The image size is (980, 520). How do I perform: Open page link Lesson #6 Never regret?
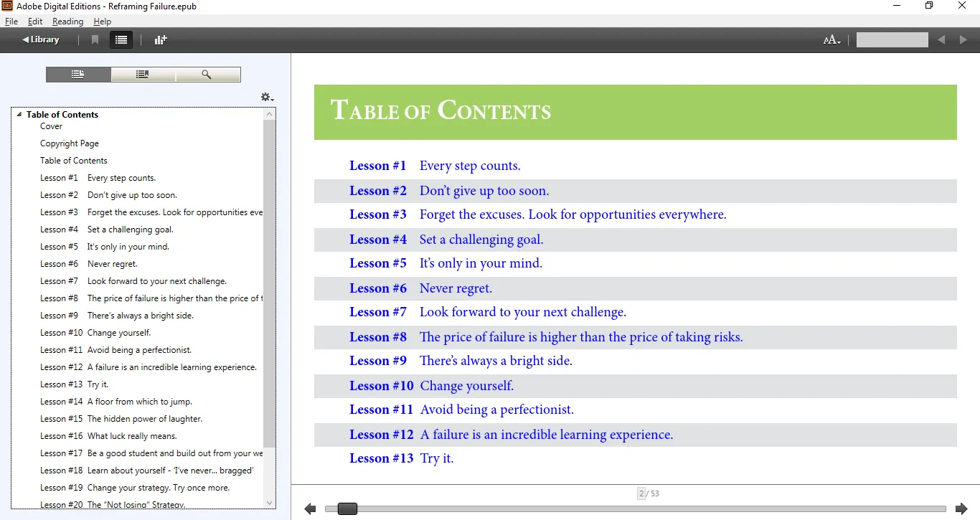pyautogui.click(x=421, y=288)
